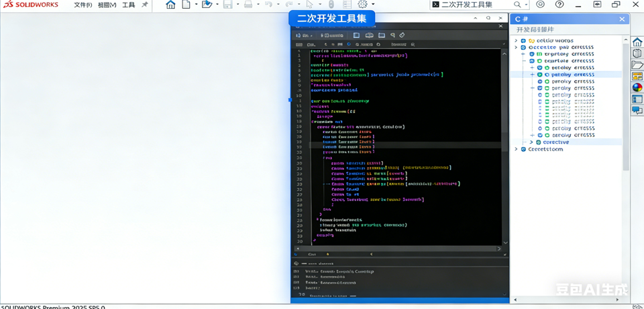Viewport: 644px width, 309px height.
Task: Open the 文件 menu
Action: (x=83, y=5)
